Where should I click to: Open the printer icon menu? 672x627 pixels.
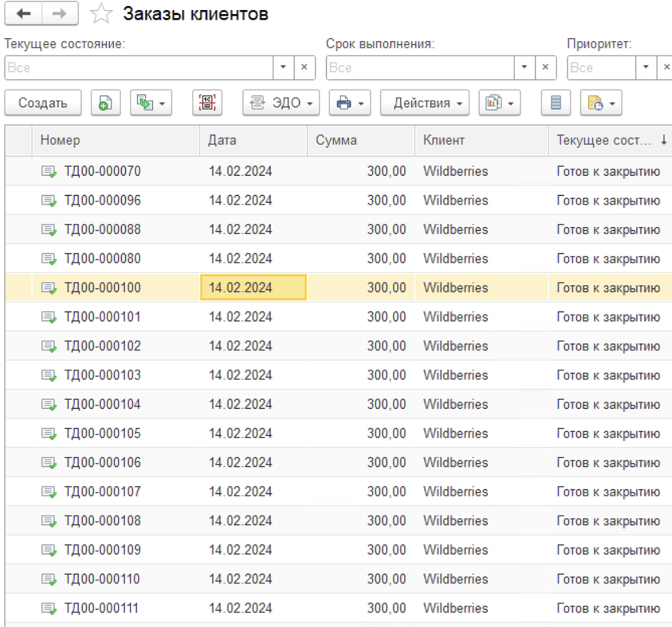[349, 103]
